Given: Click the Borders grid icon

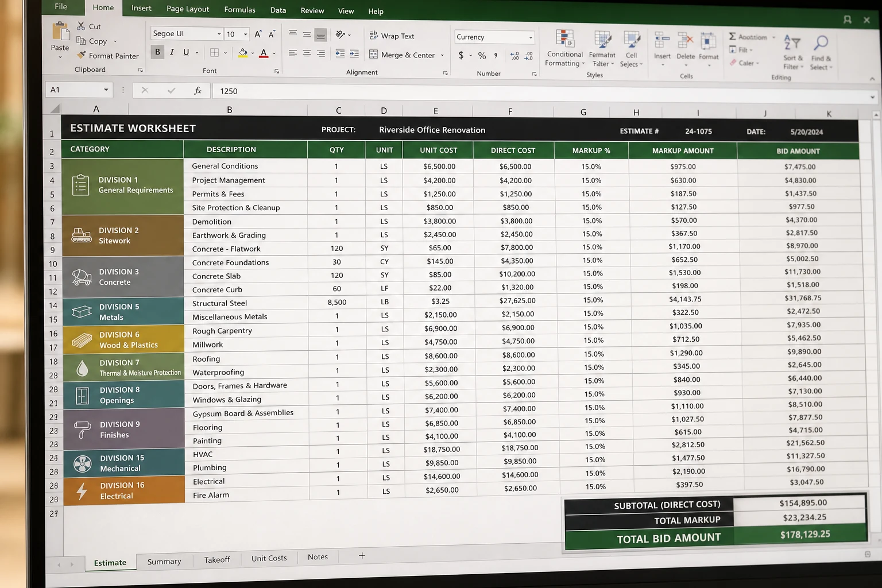Looking at the screenshot, I should pyautogui.click(x=214, y=52).
